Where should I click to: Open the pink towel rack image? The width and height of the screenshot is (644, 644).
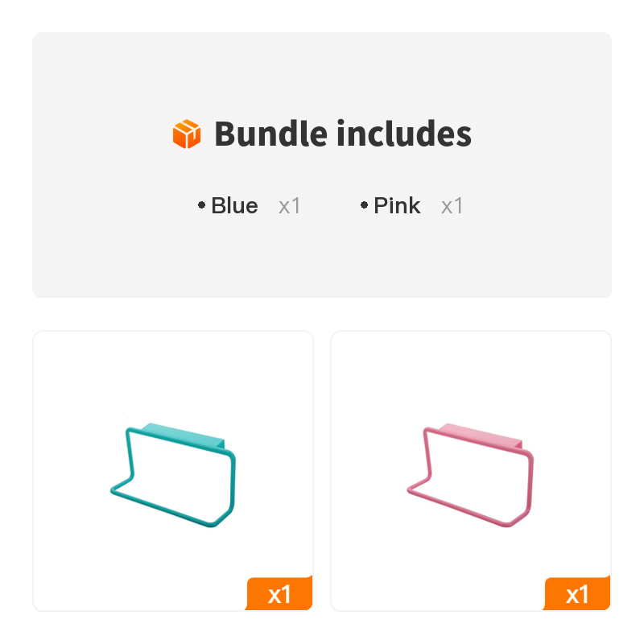click(x=471, y=471)
